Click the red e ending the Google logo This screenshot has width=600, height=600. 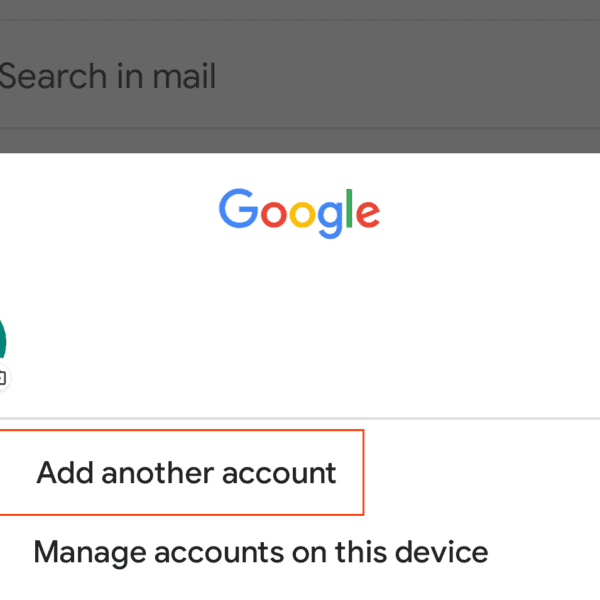(367, 213)
